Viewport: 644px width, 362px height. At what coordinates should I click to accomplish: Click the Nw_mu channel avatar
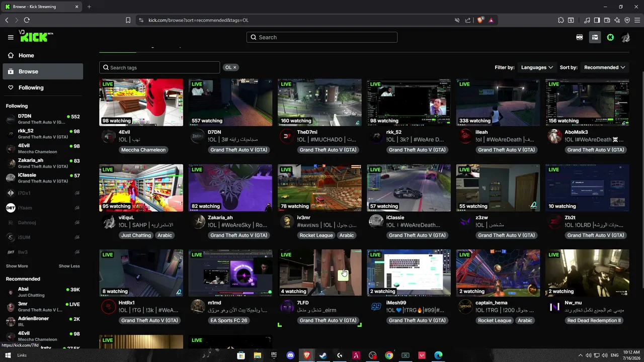(x=555, y=307)
